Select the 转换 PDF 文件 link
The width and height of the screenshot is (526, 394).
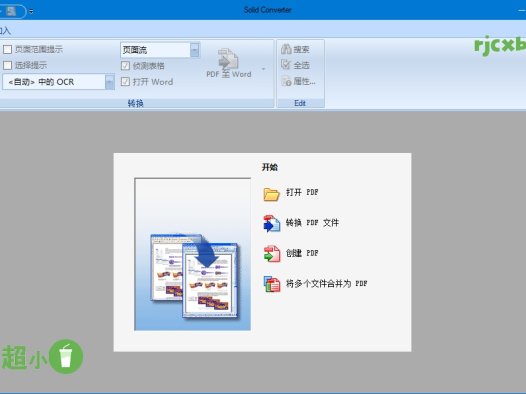312,223
